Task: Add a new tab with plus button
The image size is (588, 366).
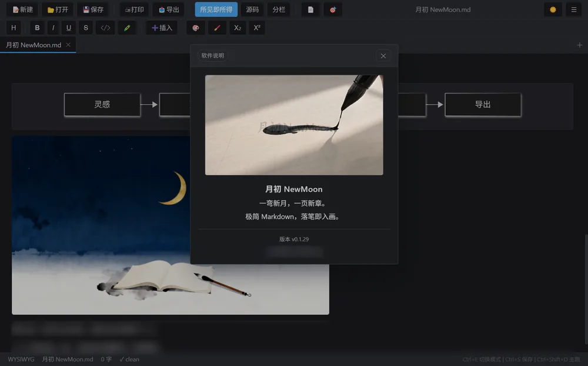Action: [x=579, y=45]
